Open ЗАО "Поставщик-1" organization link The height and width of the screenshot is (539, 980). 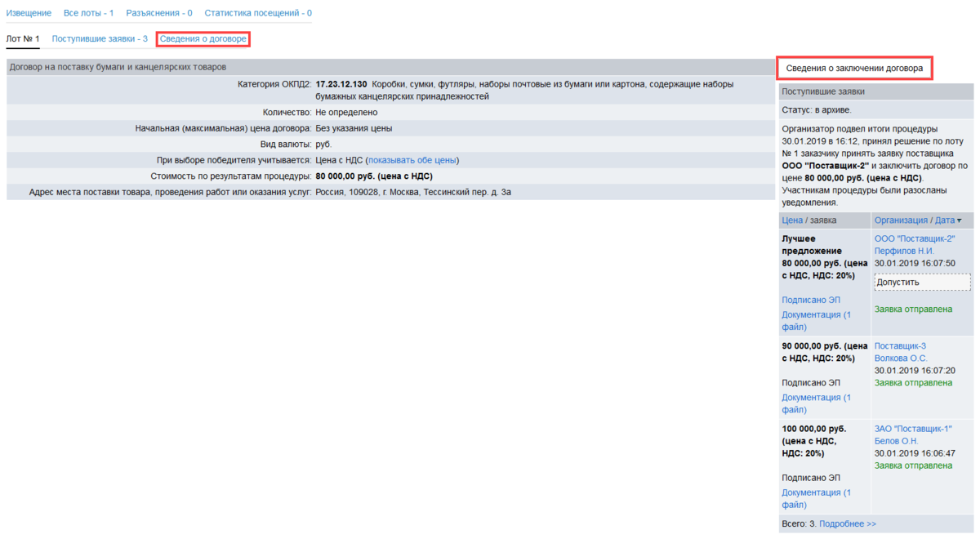(913, 429)
